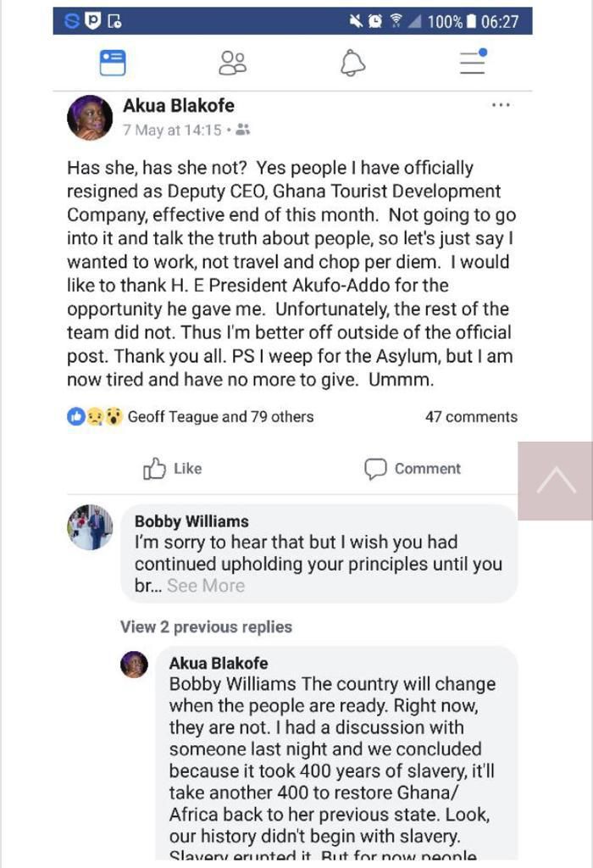This screenshot has height=868, width=593.
Task: Click Akua Blakofe's avatar in reply
Action: click(x=134, y=665)
